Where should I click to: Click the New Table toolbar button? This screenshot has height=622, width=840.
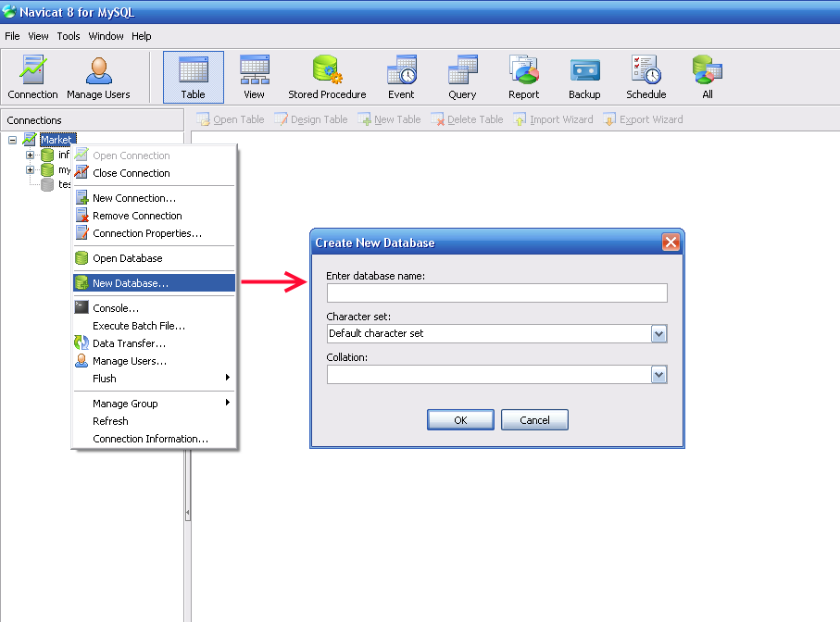[x=390, y=119]
